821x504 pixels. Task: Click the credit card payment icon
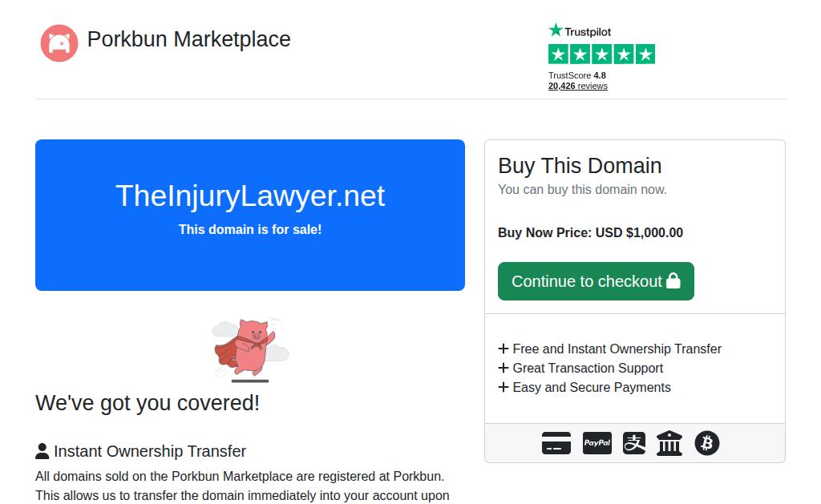click(x=556, y=443)
